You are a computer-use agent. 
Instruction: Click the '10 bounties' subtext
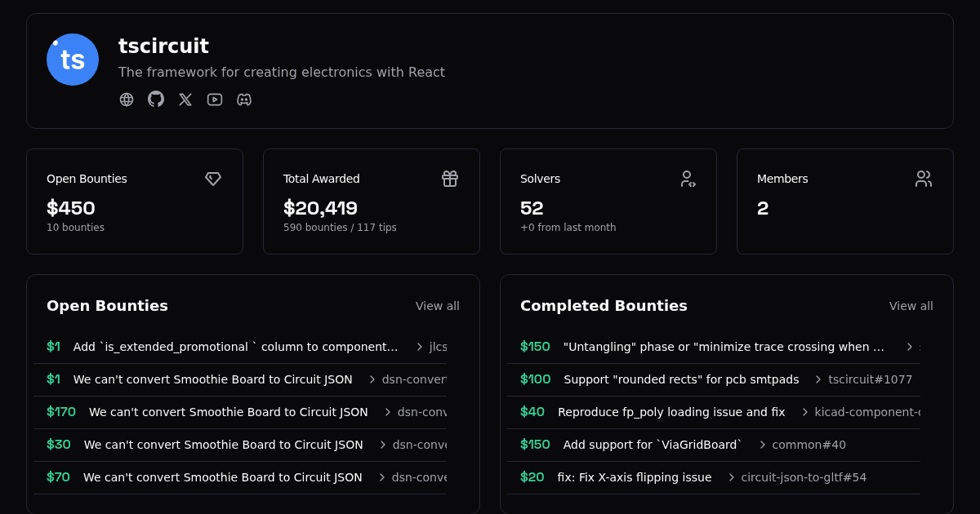[x=75, y=228]
